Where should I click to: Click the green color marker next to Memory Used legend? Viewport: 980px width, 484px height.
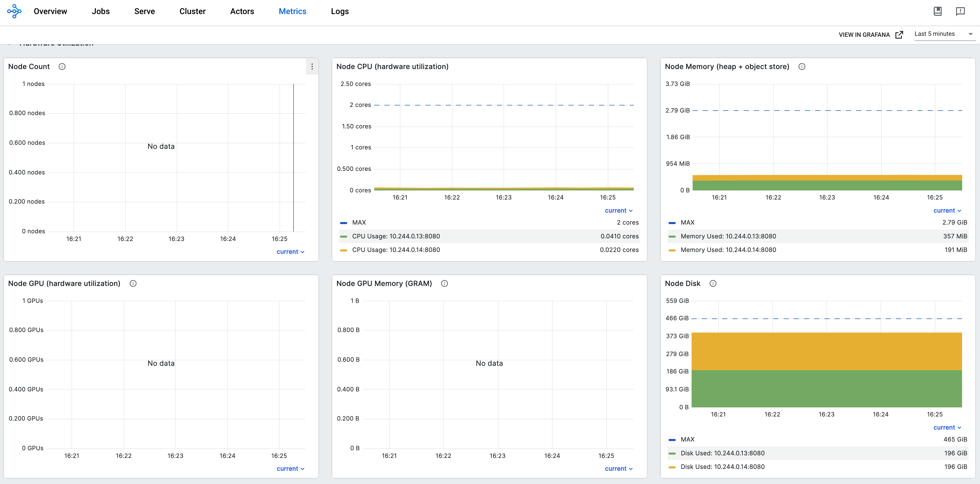pos(672,236)
